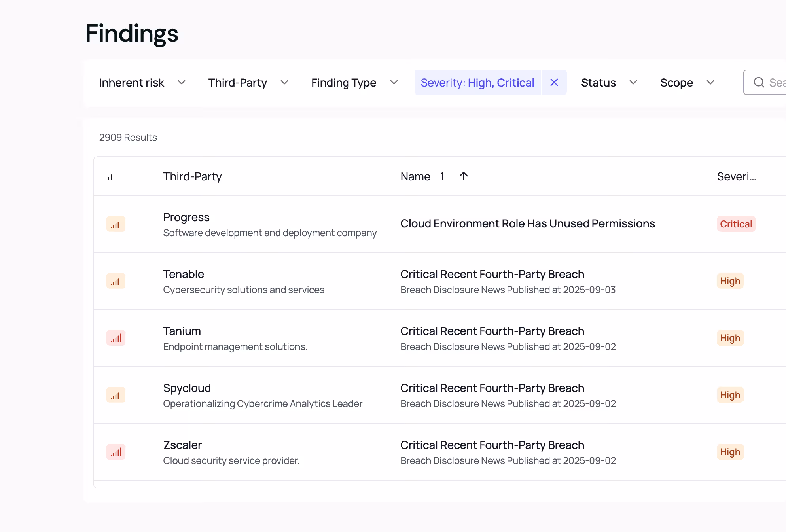
Task: Click the 2909 Results count text
Action: click(128, 137)
